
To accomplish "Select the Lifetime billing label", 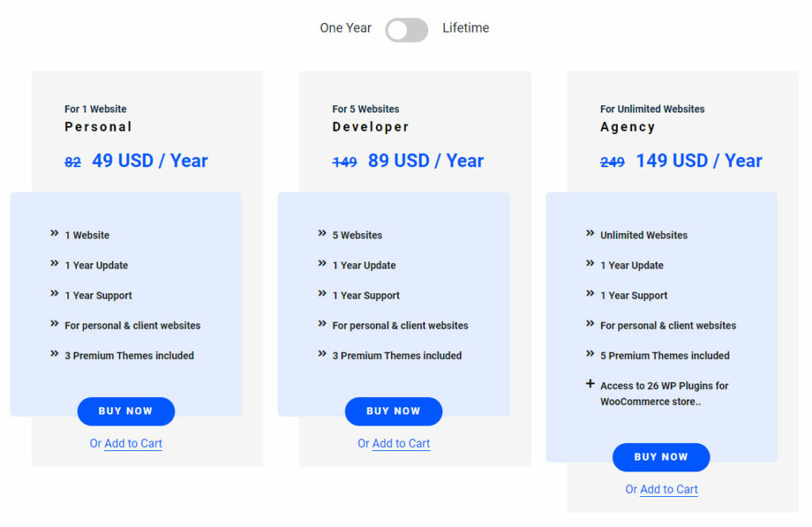I will coord(465,28).
